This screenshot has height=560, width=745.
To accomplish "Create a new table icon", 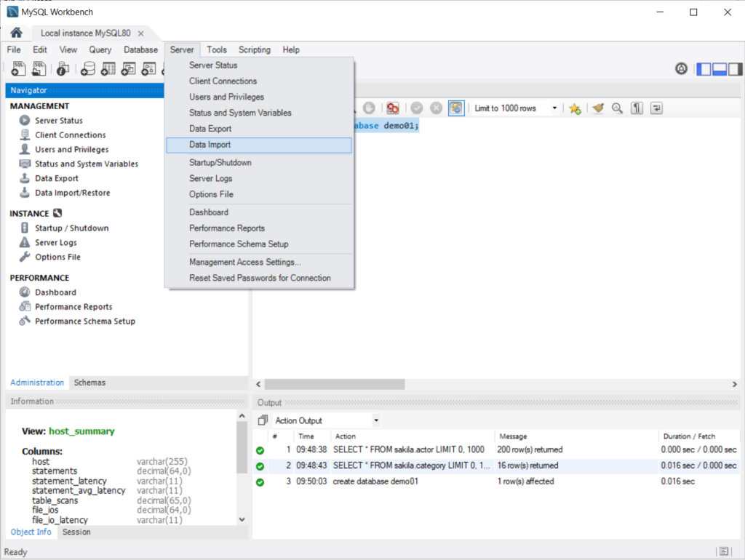I will (x=108, y=69).
